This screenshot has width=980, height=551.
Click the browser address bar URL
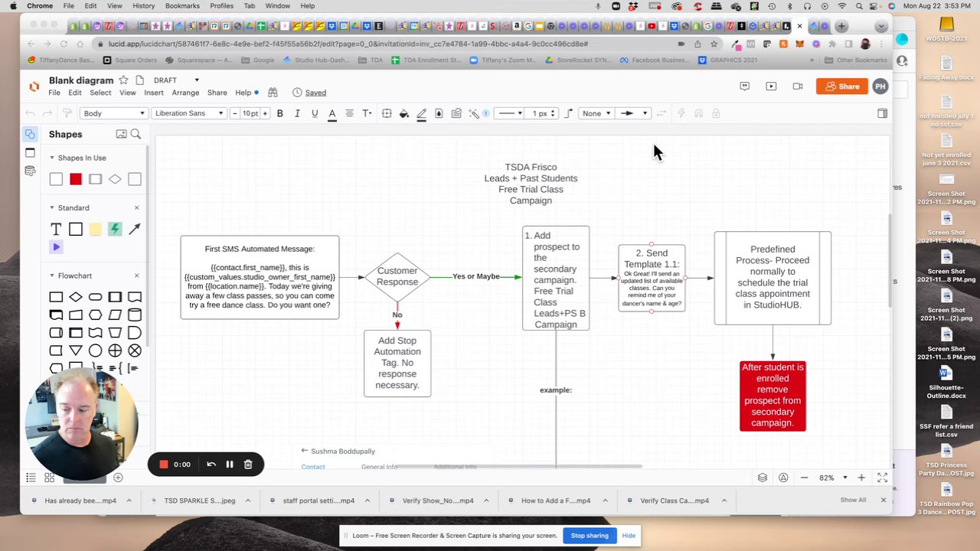(x=348, y=44)
